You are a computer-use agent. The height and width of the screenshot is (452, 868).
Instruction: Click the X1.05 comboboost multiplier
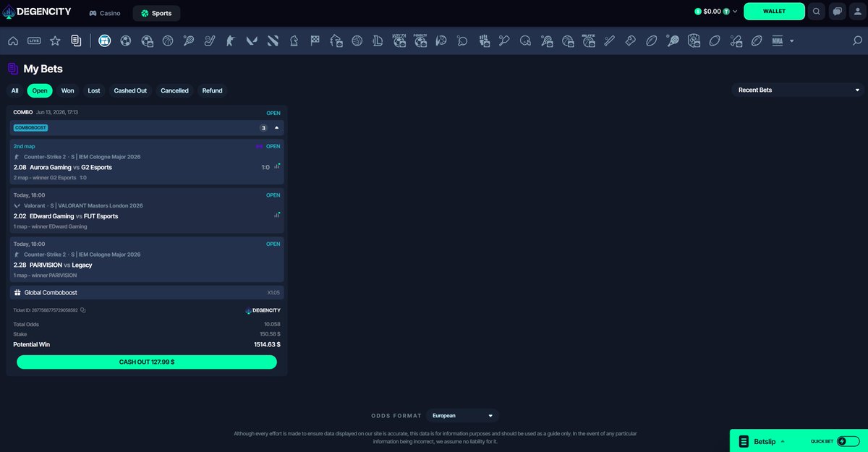tap(273, 293)
